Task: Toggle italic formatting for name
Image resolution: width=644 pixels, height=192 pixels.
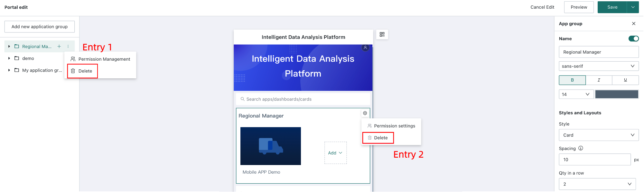Action: pyautogui.click(x=599, y=80)
